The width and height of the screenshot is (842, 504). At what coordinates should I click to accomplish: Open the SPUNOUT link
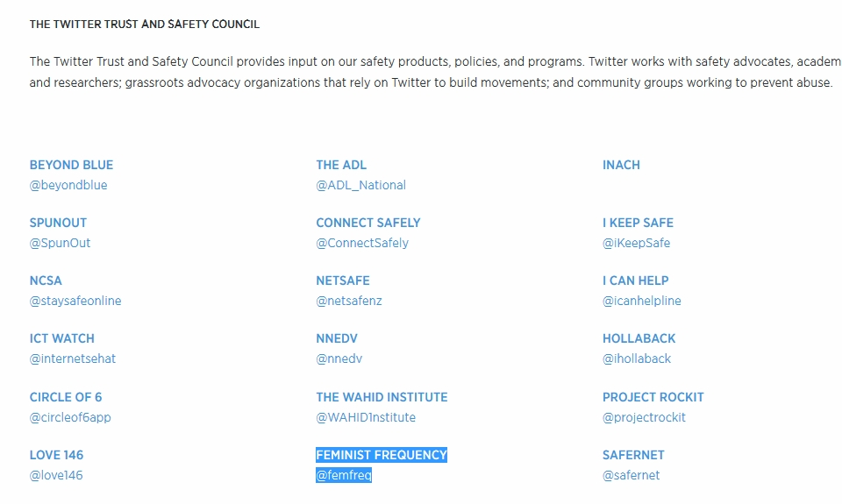click(x=58, y=223)
